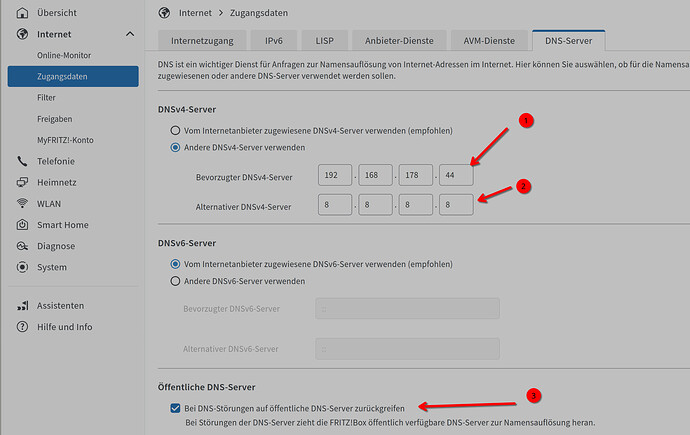Switch to the Internetzugang tab
Image resolution: width=690 pixels, height=435 pixels.
202,40
